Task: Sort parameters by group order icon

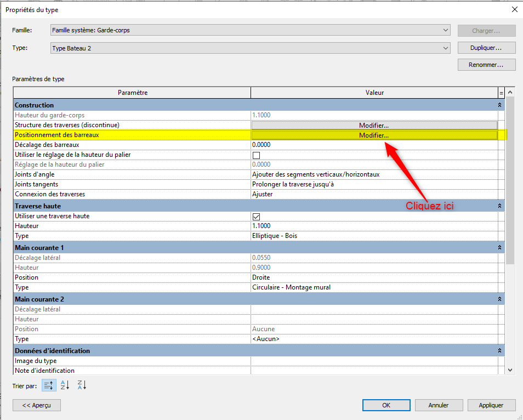Action: pos(49,385)
